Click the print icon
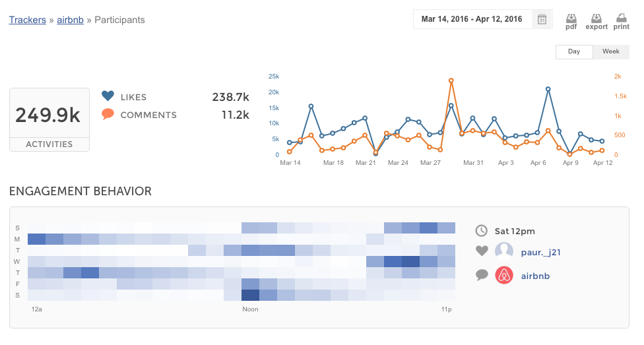 point(621,18)
